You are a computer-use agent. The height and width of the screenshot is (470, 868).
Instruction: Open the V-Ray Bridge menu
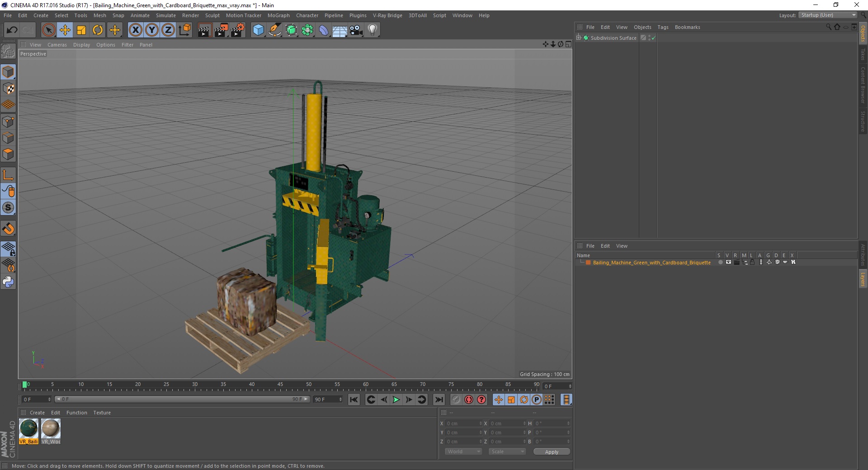(387, 15)
